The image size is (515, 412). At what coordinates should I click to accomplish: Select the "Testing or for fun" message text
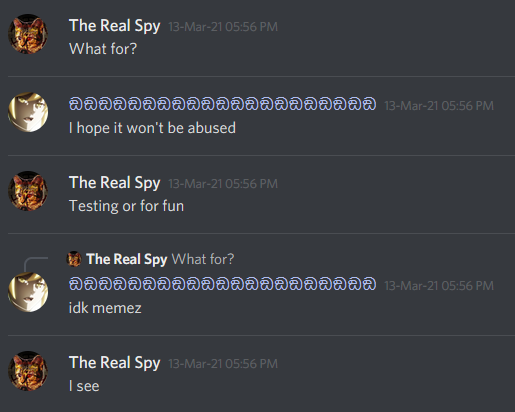(126, 206)
